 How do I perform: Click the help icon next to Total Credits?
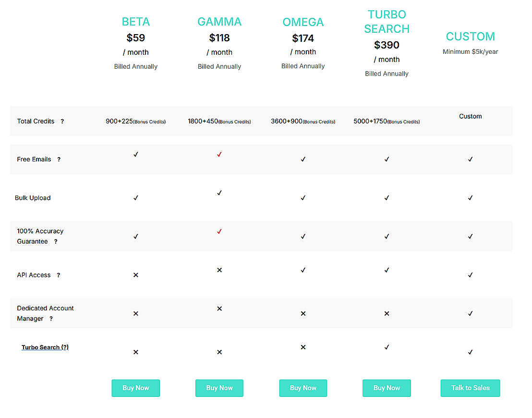62,122
